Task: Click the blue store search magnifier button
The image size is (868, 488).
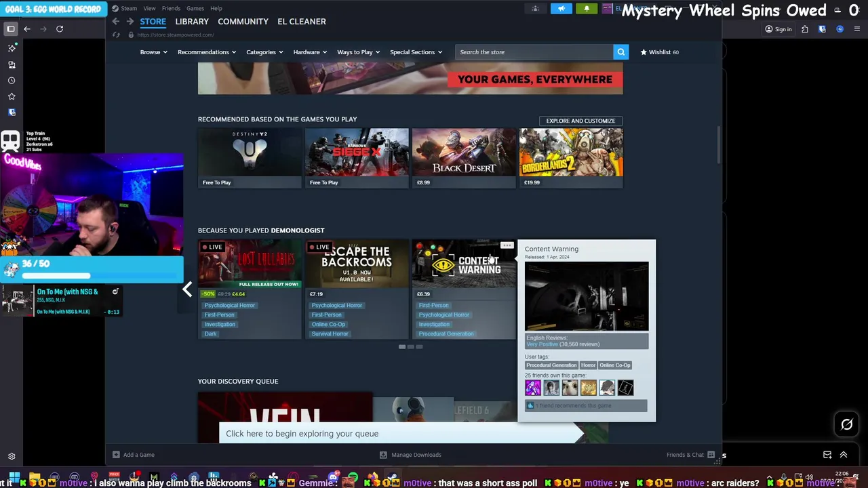Action: pyautogui.click(x=620, y=52)
